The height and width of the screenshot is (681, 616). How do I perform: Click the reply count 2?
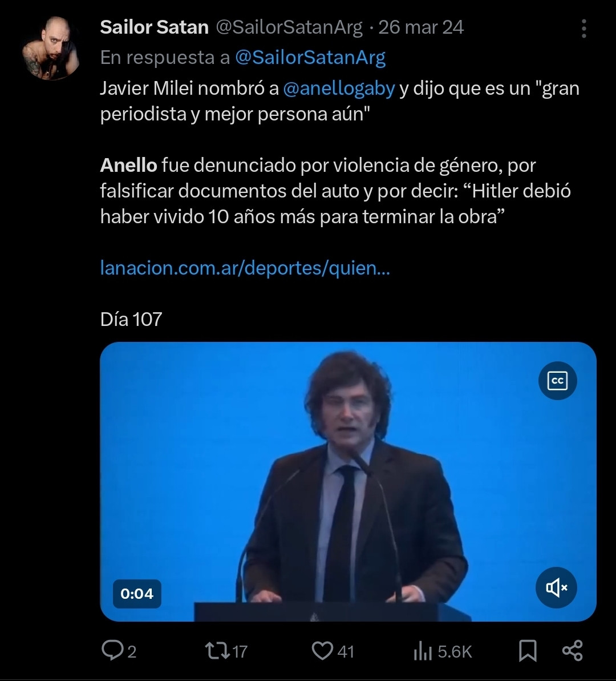[x=132, y=651]
